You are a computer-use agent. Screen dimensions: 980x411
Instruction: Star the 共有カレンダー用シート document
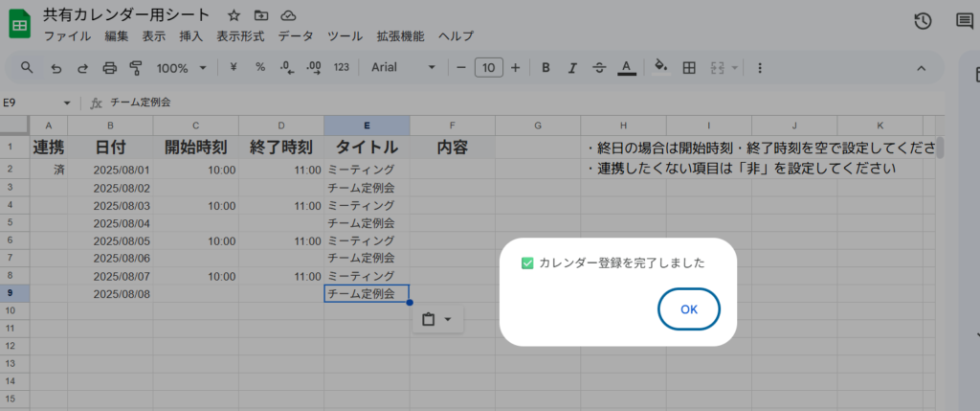click(234, 15)
